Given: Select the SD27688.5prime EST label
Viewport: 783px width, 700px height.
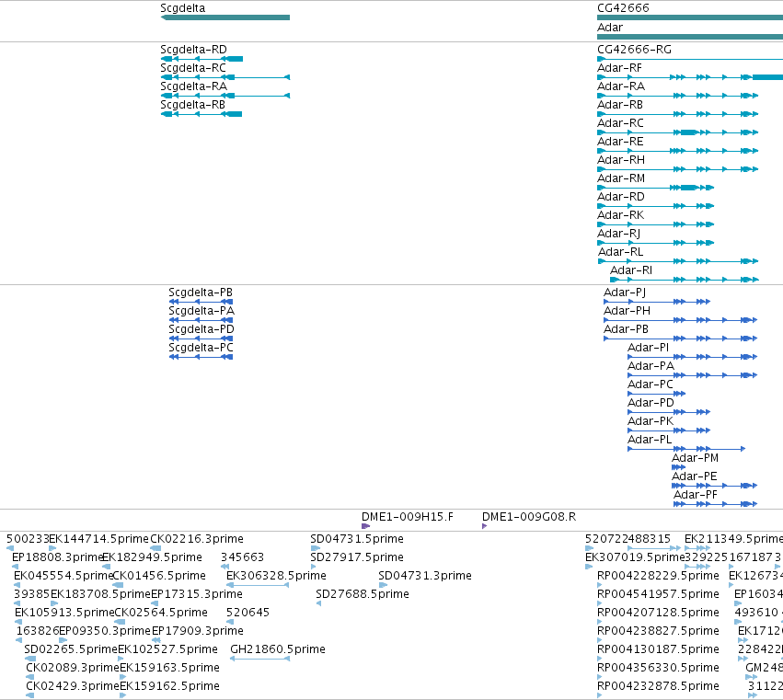Looking at the screenshot, I should tap(362, 594).
